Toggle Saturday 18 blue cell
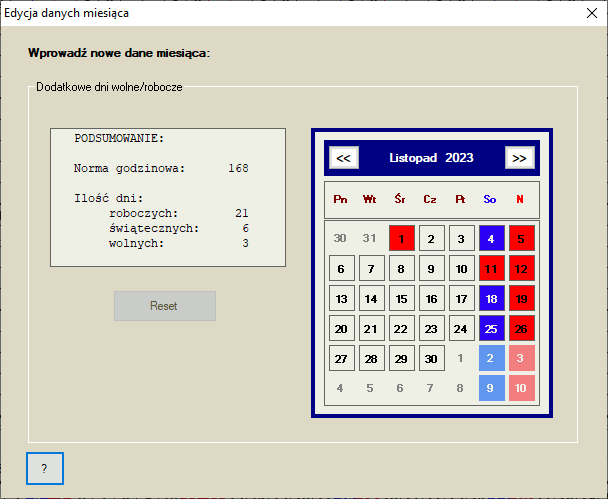The image size is (608, 499). [x=491, y=299]
